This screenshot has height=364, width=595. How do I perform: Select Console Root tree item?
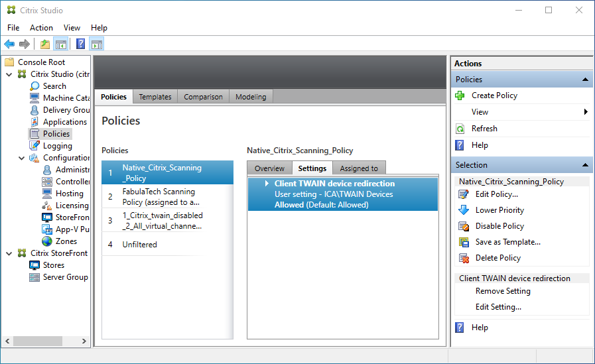point(41,62)
